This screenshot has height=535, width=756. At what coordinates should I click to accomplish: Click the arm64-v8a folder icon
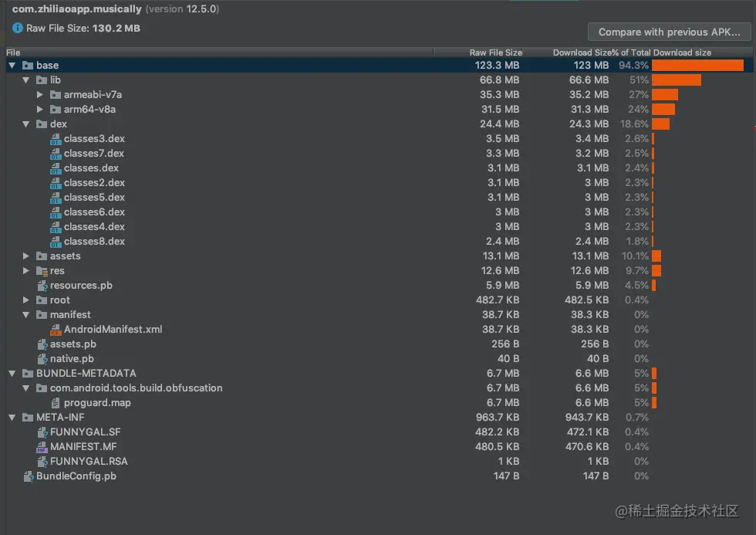56,109
